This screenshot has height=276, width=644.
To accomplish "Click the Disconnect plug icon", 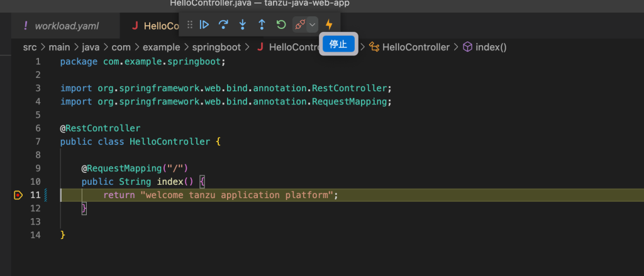I will (300, 25).
